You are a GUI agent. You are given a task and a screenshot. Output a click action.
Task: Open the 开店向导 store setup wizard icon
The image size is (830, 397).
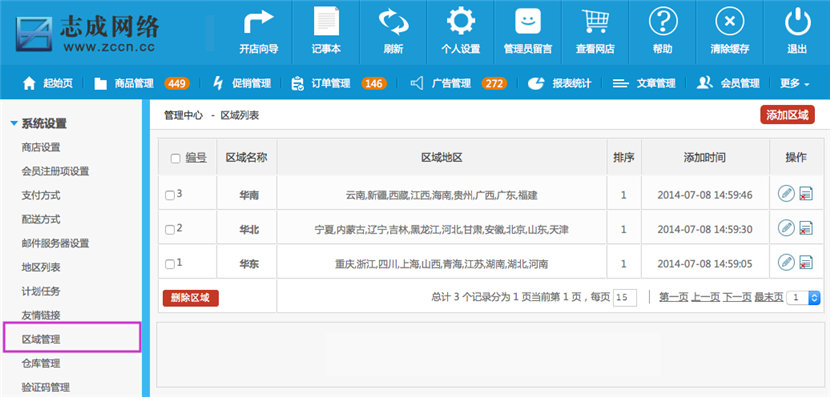258,23
